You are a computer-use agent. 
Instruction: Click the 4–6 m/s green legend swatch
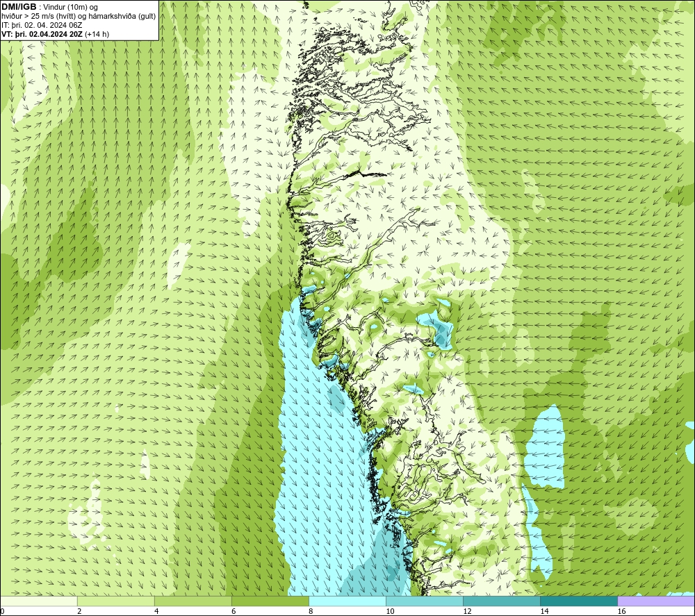(x=193, y=601)
